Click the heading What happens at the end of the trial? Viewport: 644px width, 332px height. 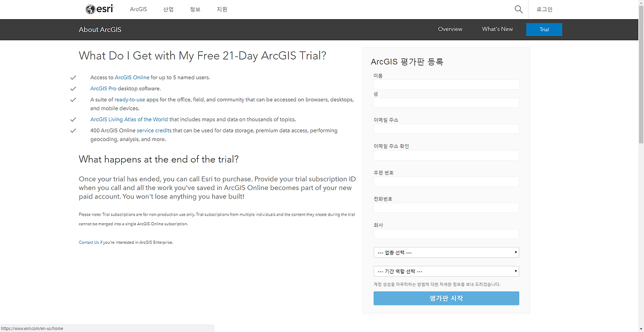[x=158, y=159]
